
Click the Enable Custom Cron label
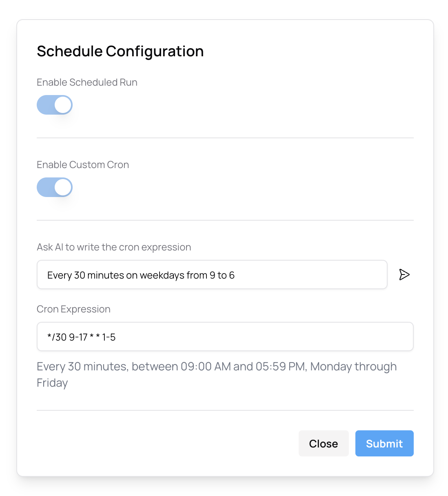click(83, 165)
